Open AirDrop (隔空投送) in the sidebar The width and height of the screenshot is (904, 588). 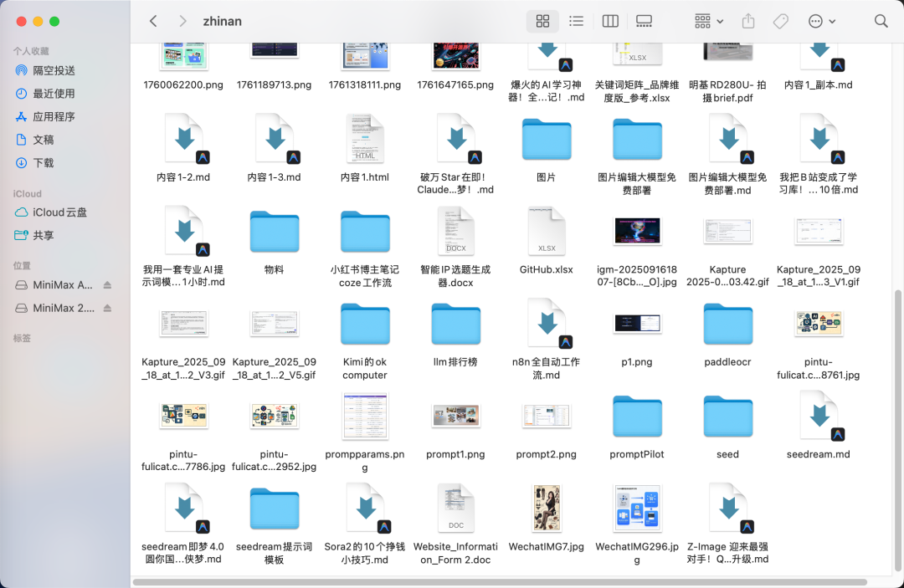point(54,70)
